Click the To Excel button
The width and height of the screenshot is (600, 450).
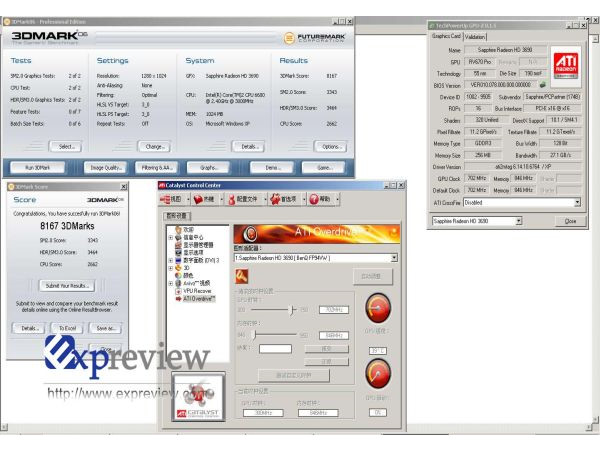(x=67, y=328)
